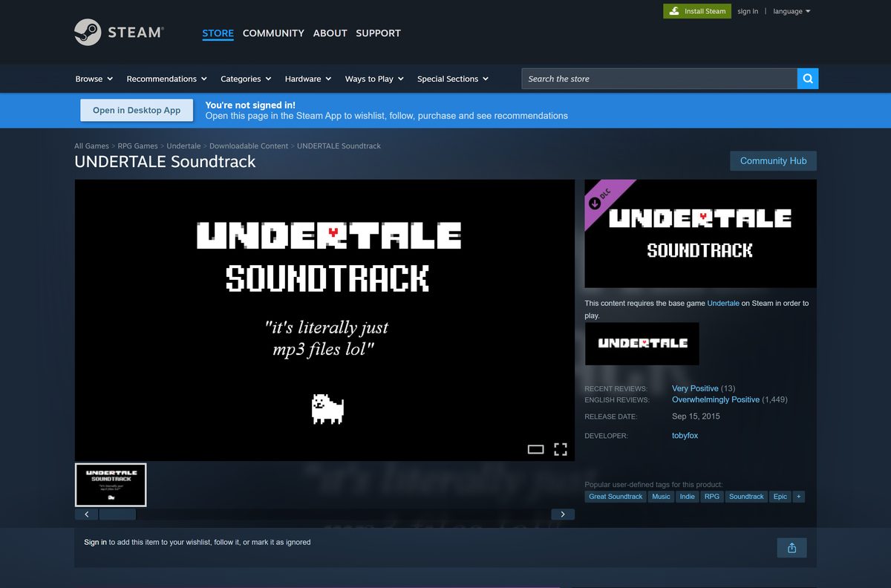Viewport: 891px width, 588px height.
Task: Click Open in Desktop App button
Action: [x=137, y=111]
